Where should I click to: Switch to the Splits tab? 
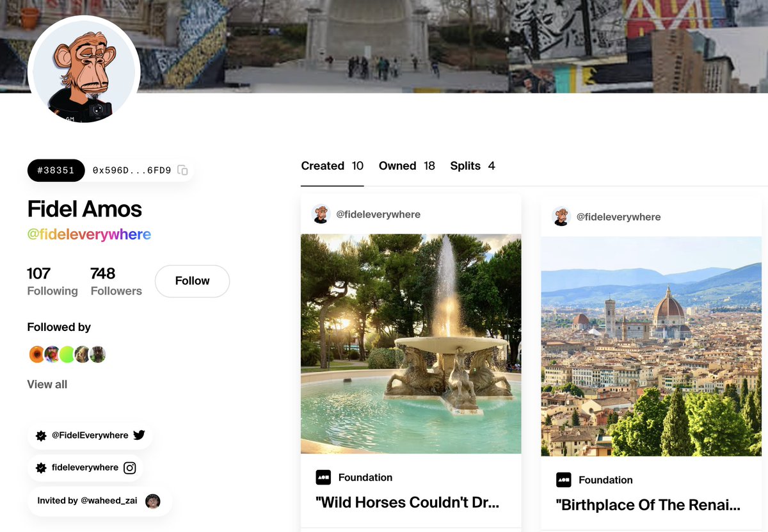472,166
